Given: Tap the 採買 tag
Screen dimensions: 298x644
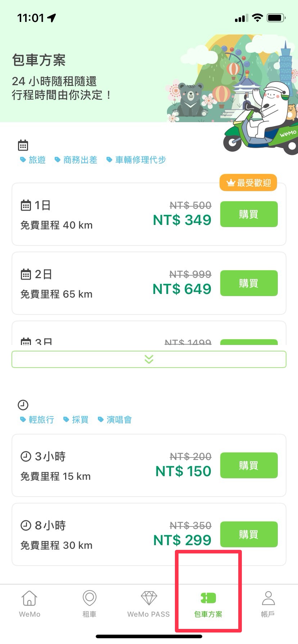Looking at the screenshot, I should [76, 420].
